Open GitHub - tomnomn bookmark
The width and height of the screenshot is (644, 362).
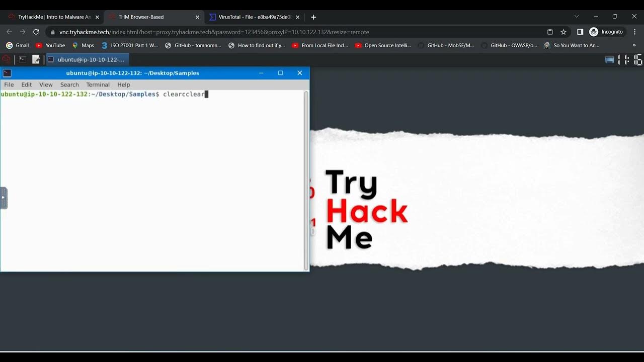pos(193,45)
